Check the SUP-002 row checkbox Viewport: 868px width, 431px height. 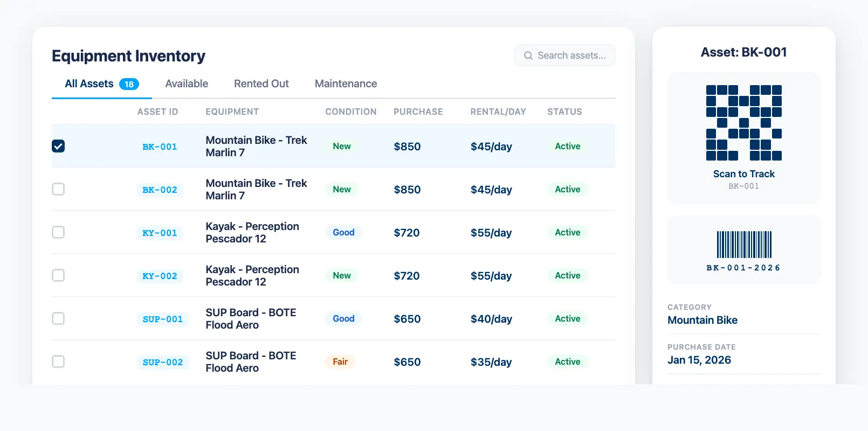tap(58, 362)
